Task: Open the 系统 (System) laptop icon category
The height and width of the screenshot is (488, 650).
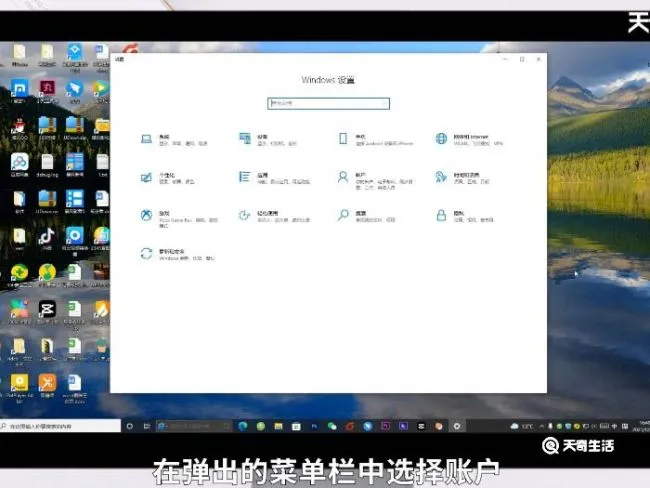Action: pyautogui.click(x=174, y=140)
